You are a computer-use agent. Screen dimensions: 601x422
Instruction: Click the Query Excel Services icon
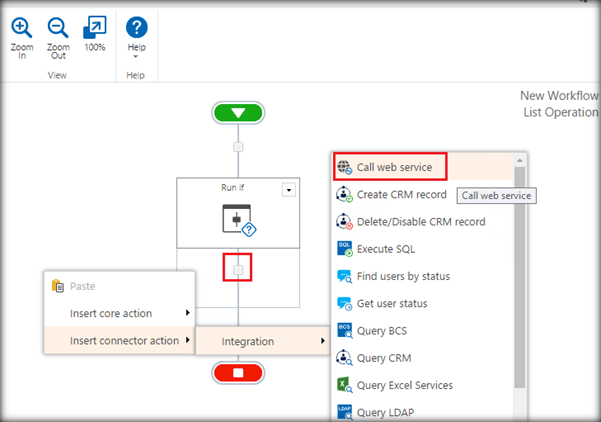(345, 385)
